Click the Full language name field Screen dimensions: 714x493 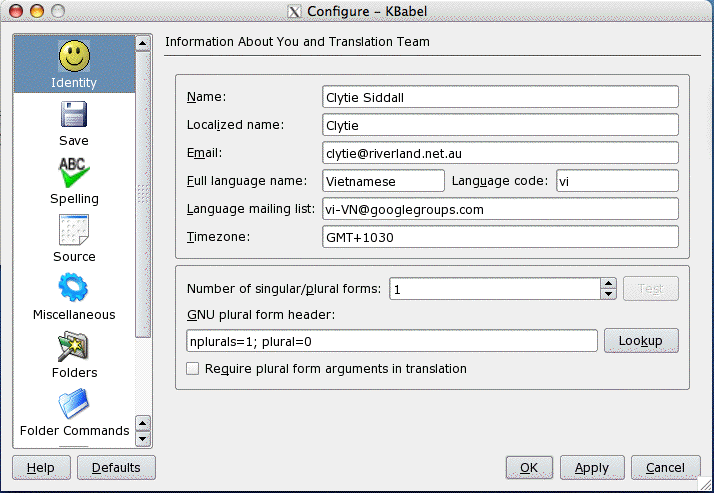tap(383, 181)
